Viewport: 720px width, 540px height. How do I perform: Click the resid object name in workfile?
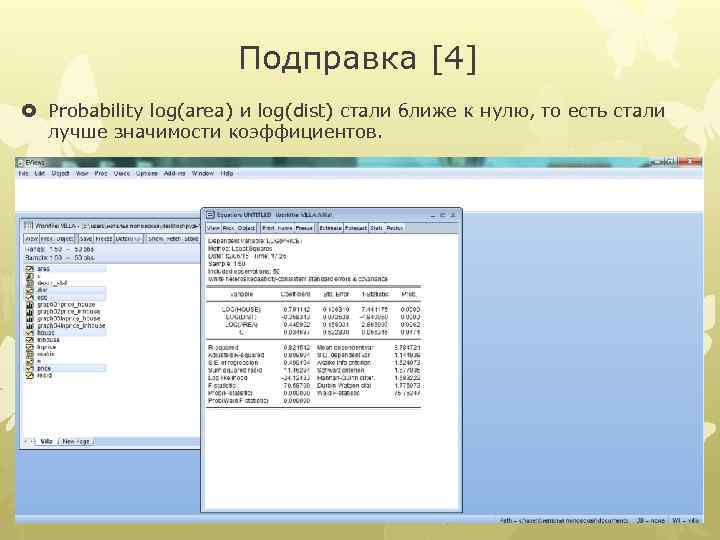pyautogui.click(x=45, y=376)
